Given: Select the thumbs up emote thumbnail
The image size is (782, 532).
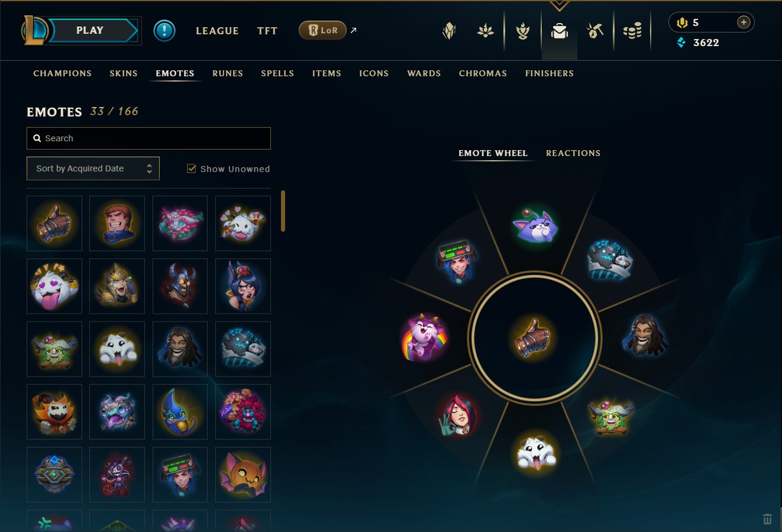Looking at the screenshot, I should click(x=54, y=223).
